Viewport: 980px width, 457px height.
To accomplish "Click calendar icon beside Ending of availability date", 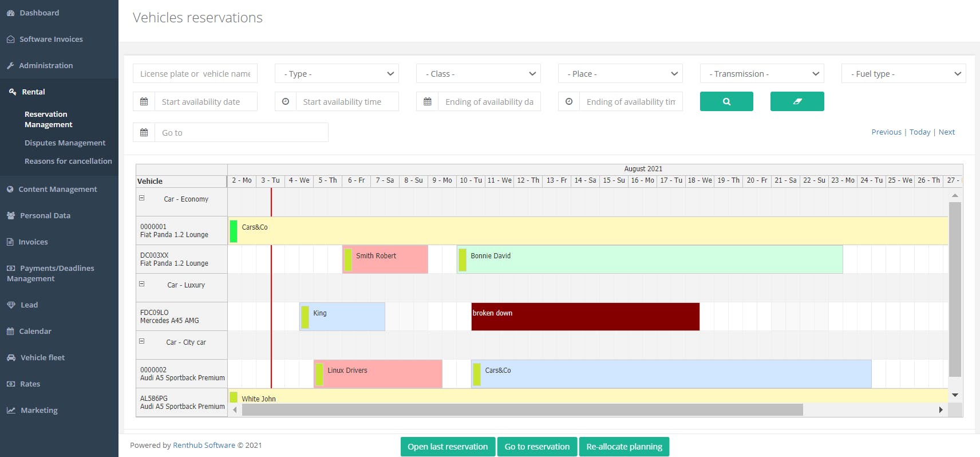I will [428, 101].
